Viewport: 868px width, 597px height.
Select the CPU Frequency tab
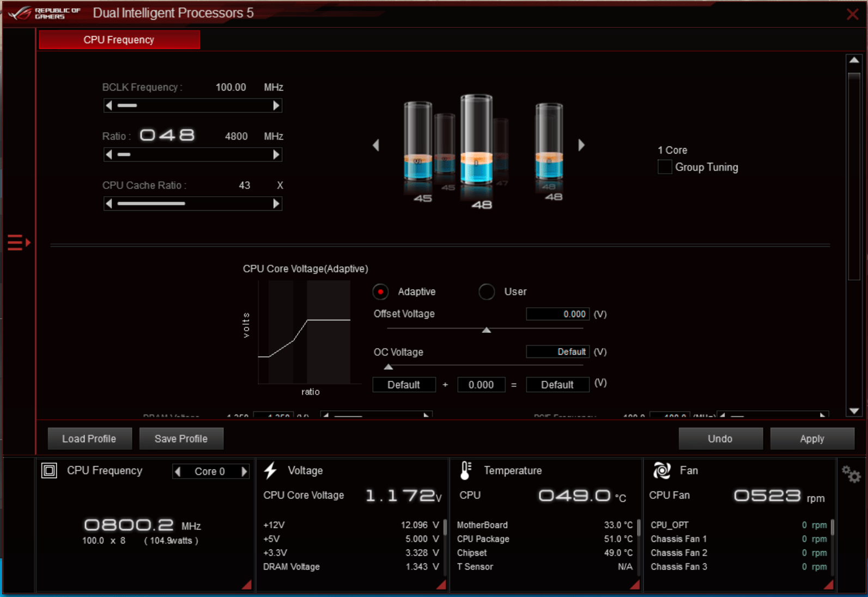tap(119, 40)
